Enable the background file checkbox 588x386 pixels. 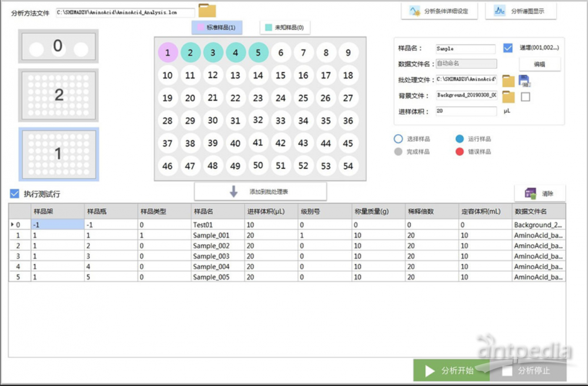click(x=525, y=96)
